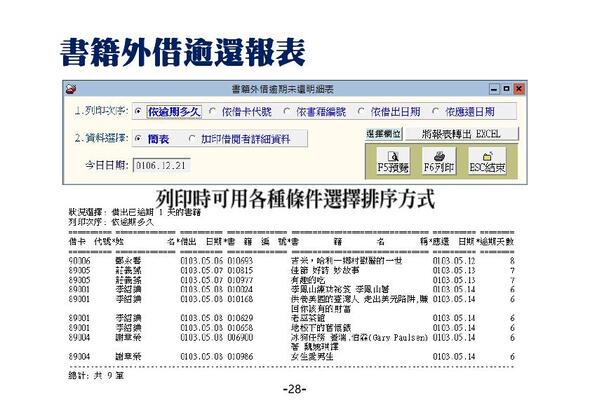The image size is (590, 417).
Task: Click the app icon in title bar
Action: 71,89
